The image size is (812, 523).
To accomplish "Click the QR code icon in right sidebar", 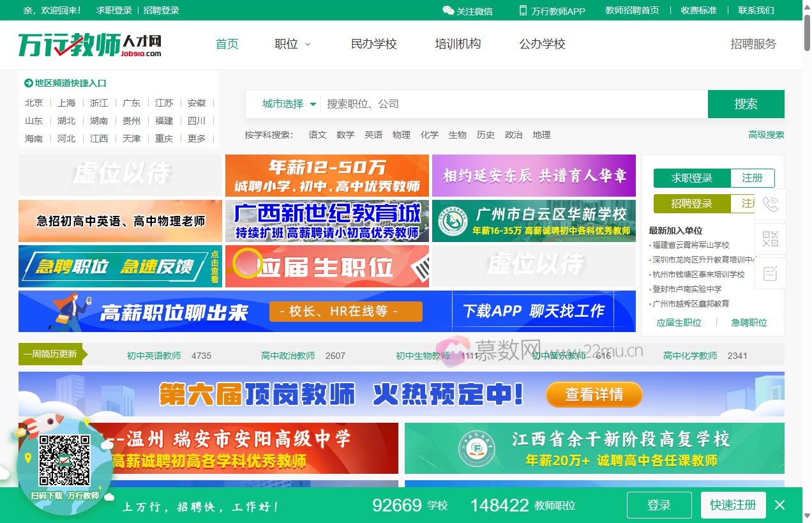I will (x=771, y=239).
